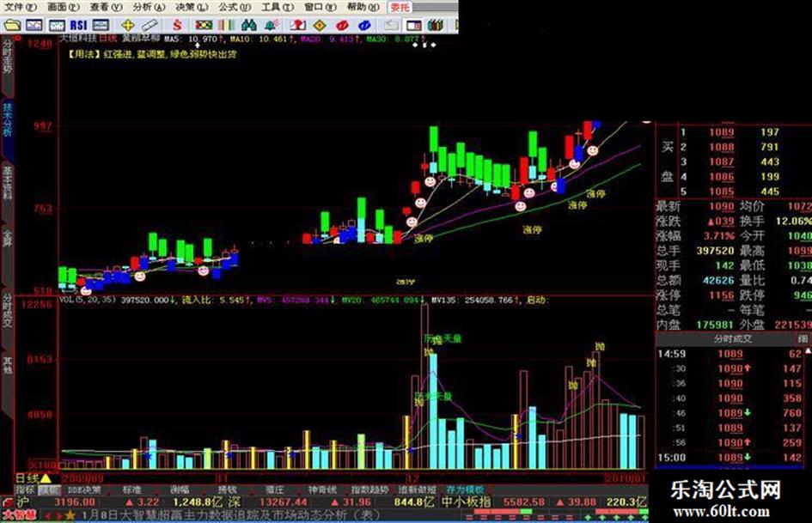Click the 中小板指 index label
Screen dimensions: 812x523
click(x=466, y=502)
